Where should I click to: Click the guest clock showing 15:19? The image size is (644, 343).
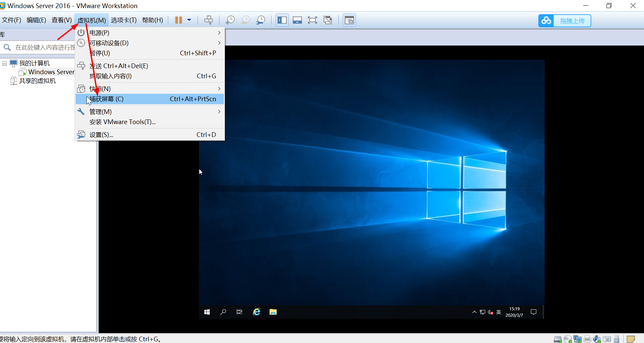pyautogui.click(x=514, y=312)
